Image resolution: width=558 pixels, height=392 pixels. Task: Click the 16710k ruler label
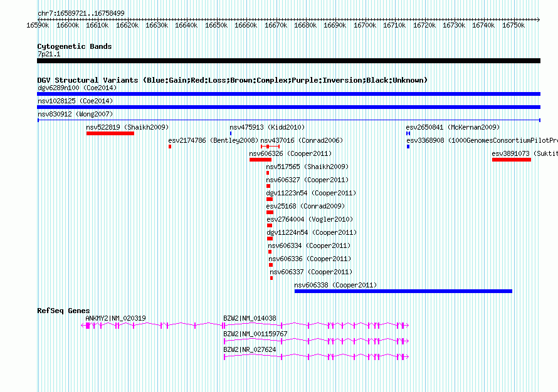point(394,25)
